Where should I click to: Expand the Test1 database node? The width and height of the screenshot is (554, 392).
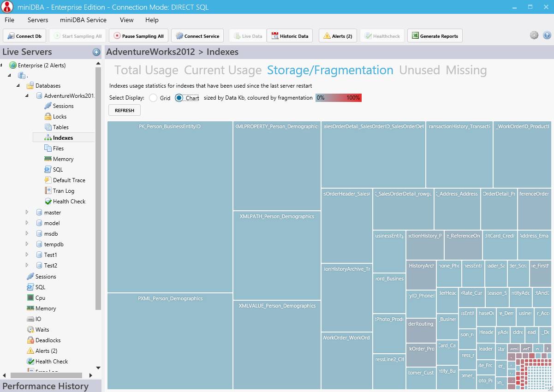pyautogui.click(x=26, y=255)
